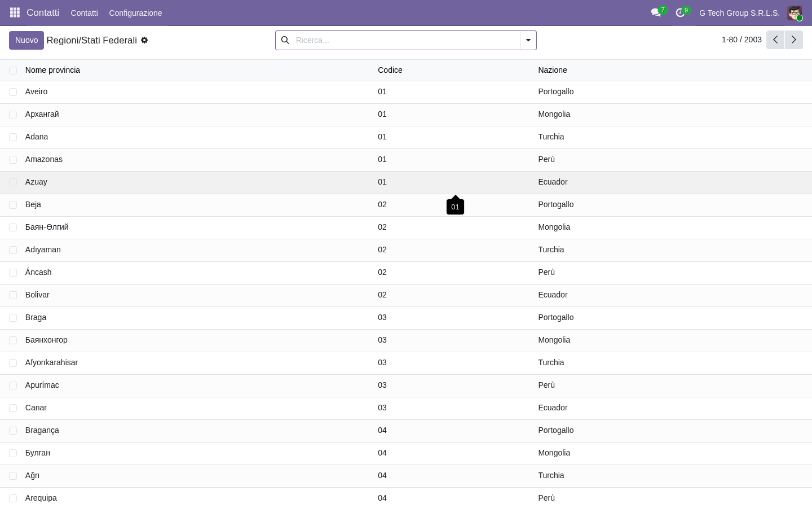Open the Azuay record
This screenshot has height=508, width=812.
click(x=36, y=182)
